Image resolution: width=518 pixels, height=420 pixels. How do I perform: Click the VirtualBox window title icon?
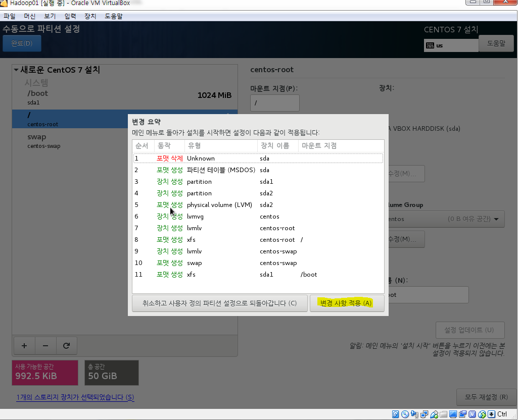pos(4,4)
